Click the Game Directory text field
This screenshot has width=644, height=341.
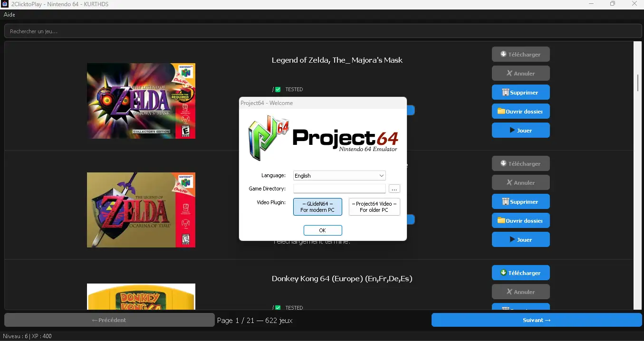(339, 189)
